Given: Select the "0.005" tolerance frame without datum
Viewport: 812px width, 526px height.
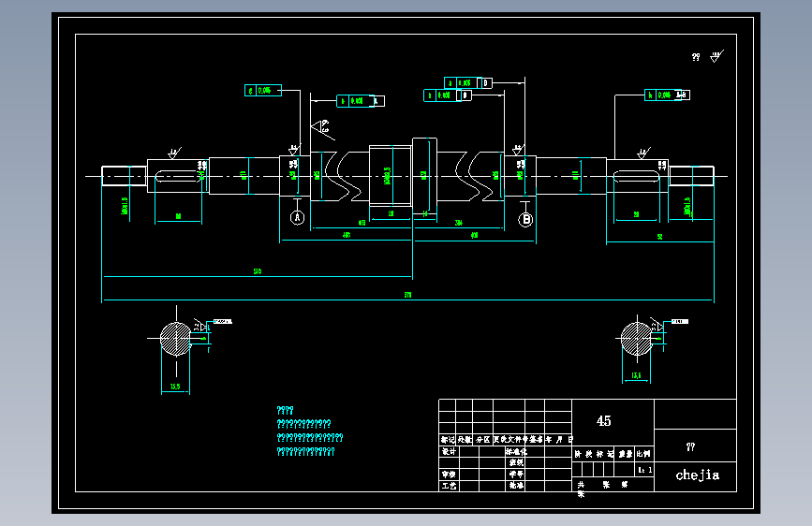Looking at the screenshot, I should point(263,90).
